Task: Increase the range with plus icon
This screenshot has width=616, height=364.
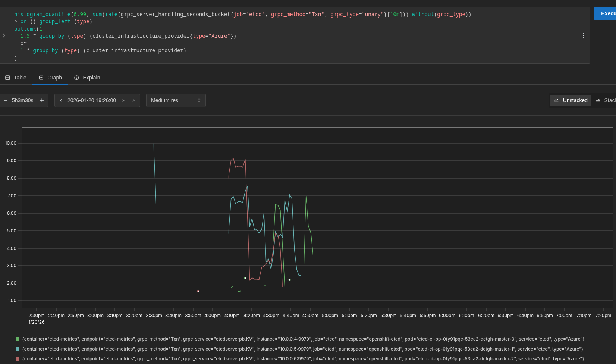Action: [x=42, y=100]
